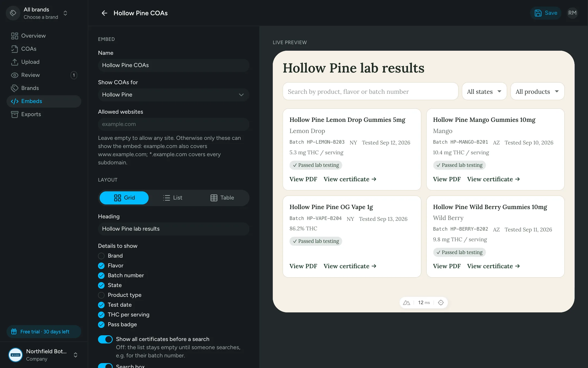This screenshot has height=368, width=588.
Task: Click the brand tag icon in sidebar header
Action: point(13,13)
